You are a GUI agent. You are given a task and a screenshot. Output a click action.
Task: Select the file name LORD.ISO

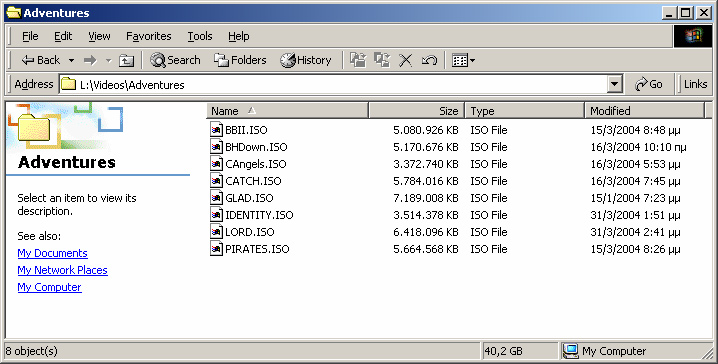click(250, 232)
